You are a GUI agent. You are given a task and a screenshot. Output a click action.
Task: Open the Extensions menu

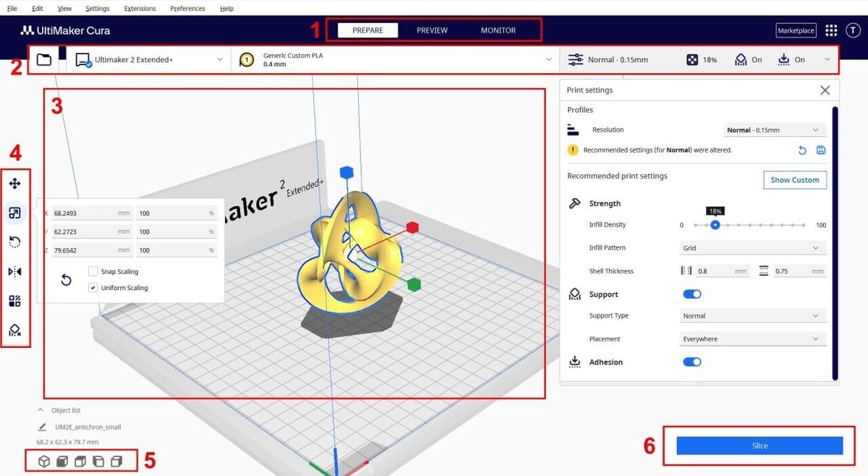tap(140, 9)
